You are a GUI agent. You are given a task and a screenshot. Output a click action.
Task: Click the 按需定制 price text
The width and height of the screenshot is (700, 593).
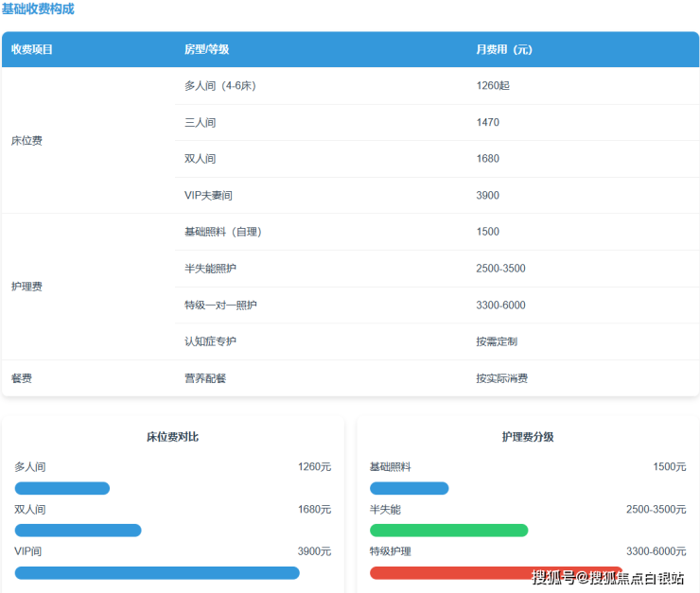tap(497, 341)
